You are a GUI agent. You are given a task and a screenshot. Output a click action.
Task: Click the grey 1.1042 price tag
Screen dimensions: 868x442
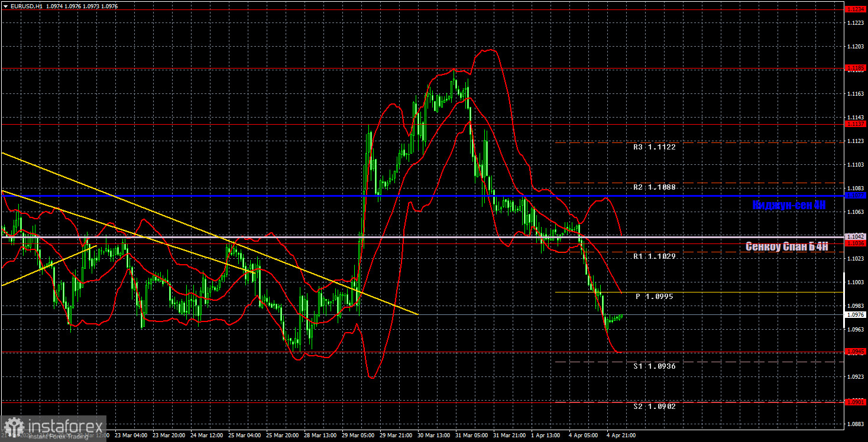click(856, 236)
